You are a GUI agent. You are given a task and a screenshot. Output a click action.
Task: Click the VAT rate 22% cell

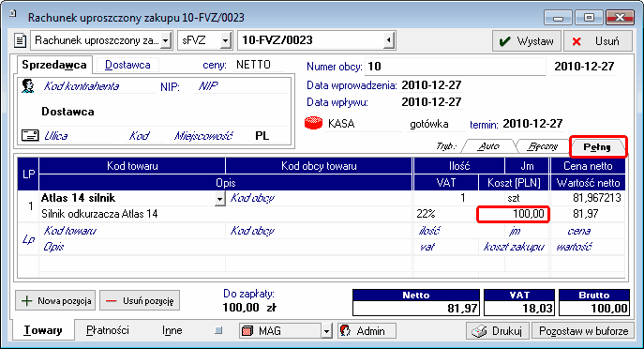pyautogui.click(x=446, y=214)
